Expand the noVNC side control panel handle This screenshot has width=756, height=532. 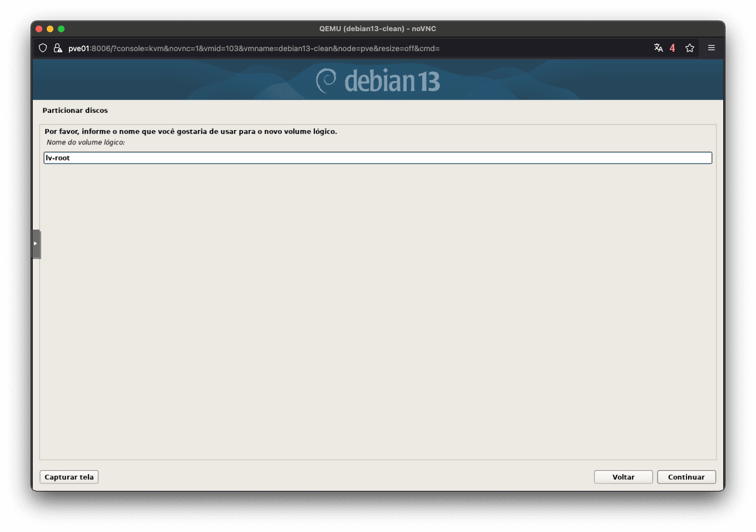click(36, 244)
